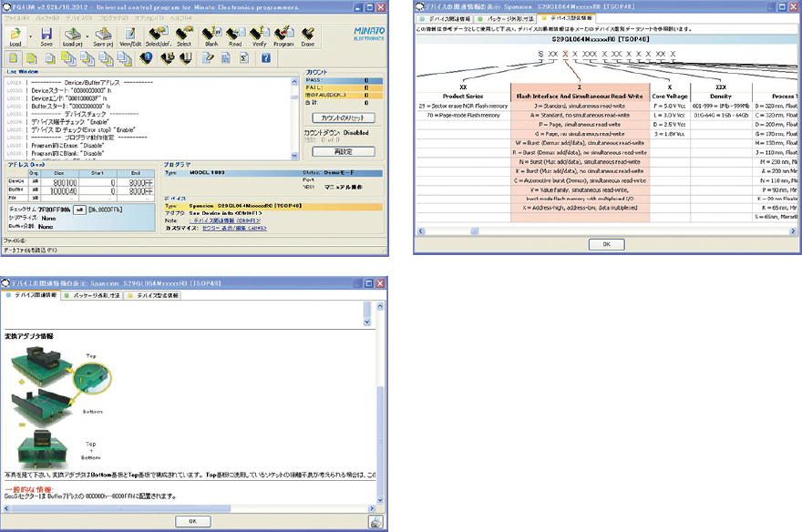The width and height of the screenshot is (802, 532).
Task: Open the バッファ(B) menu
Action: (x=47, y=18)
